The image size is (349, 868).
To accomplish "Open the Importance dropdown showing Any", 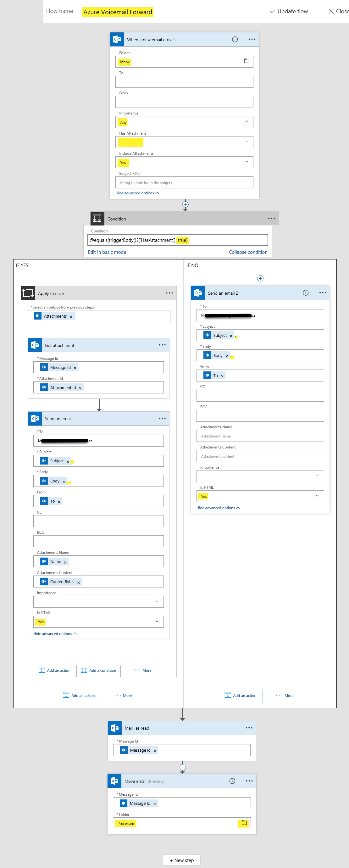I will pos(184,122).
